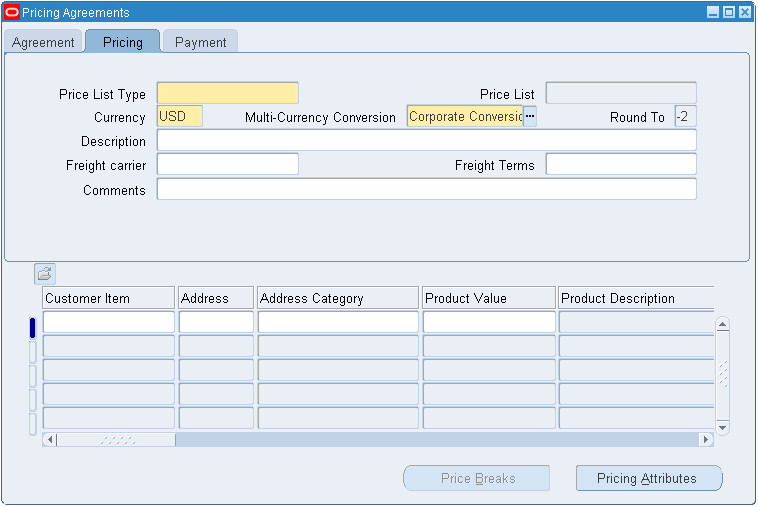Switch to the Payment tab
Viewport: 758px width, 507px height.
[200, 42]
